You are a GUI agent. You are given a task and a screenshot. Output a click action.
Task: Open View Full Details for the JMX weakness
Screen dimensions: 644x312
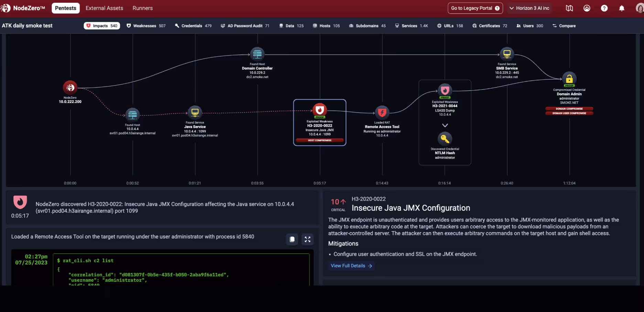click(351, 266)
